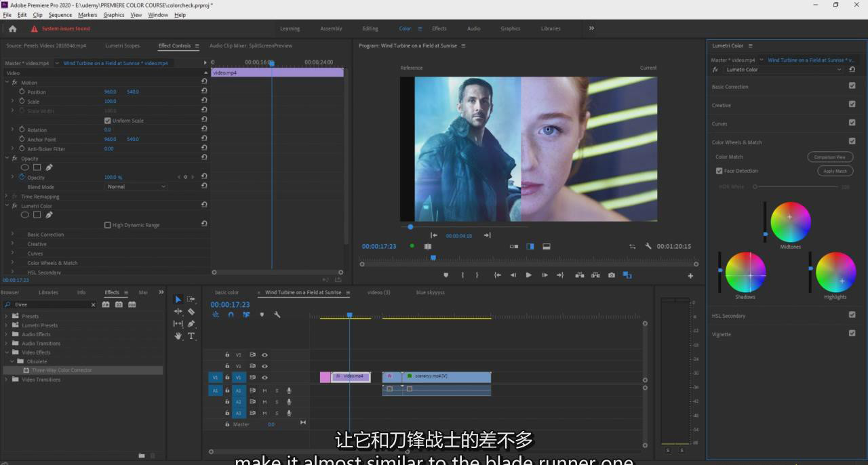Select the Pen tool in timeline tools
Viewport: 868px width, 465px height.
click(x=191, y=324)
